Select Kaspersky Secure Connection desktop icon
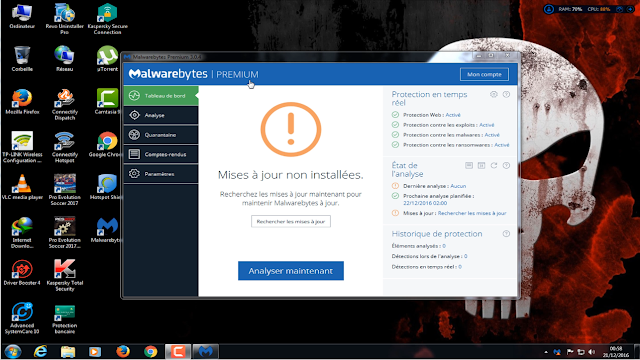 [107, 18]
